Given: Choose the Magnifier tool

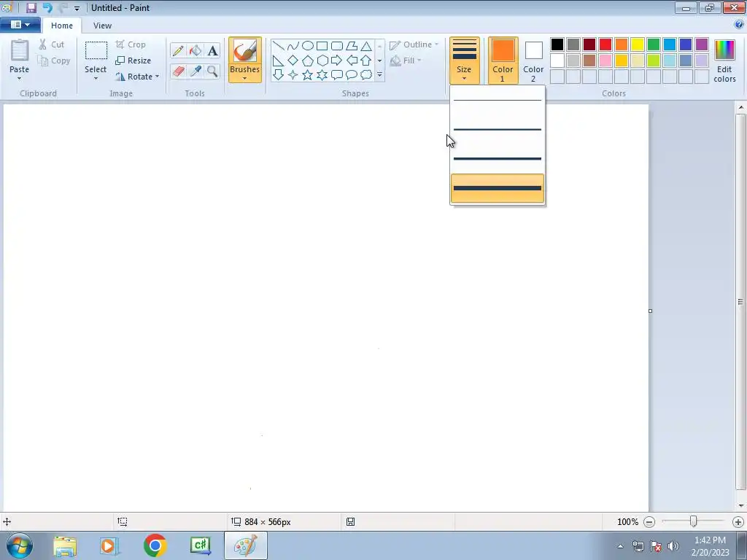Looking at the screenshot, I should [x=212, y=71].
